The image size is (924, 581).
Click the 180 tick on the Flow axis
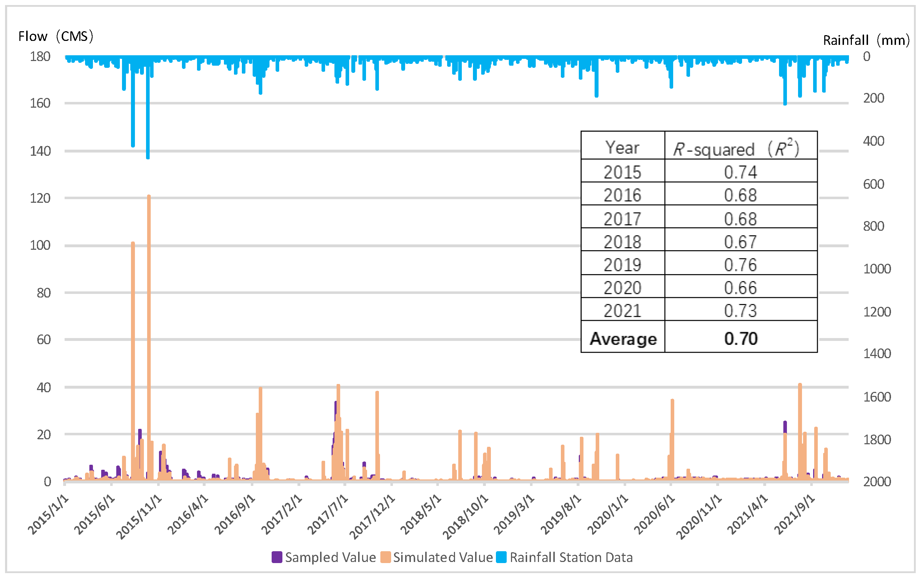pyautogui.click(x=40, y=57)
